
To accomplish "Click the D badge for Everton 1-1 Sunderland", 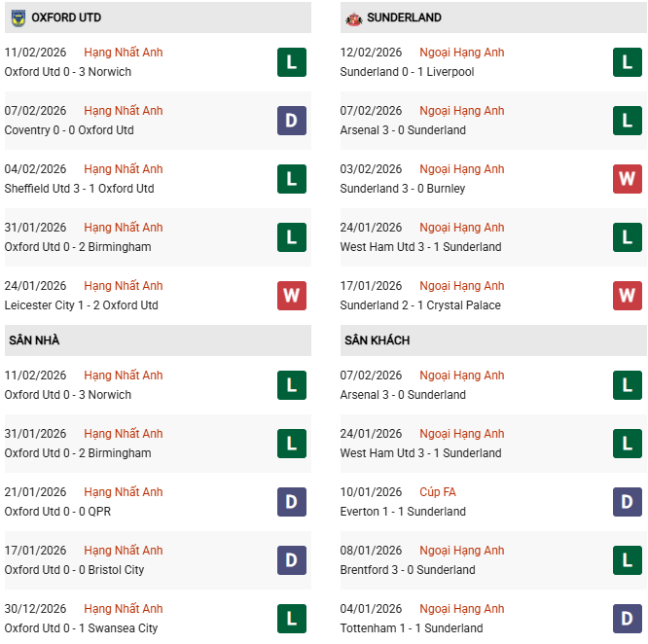I will pyautogui.click(x=627, y=502).
